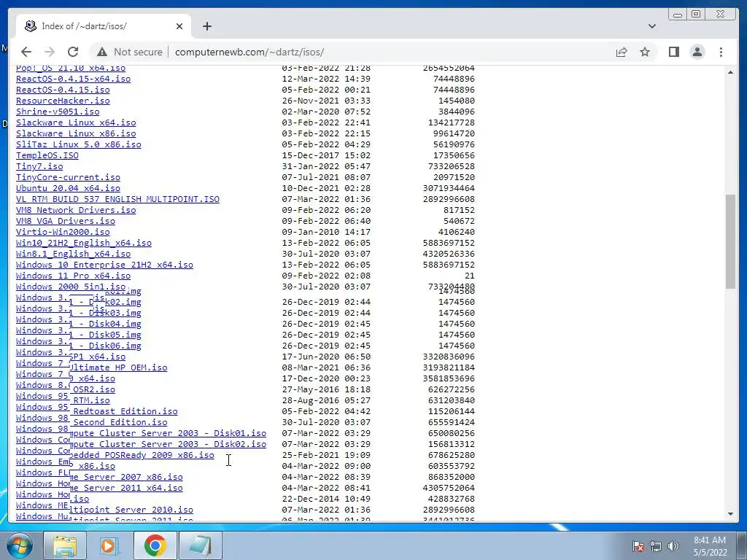This screenshot has height=560, width=747.
Task: Download TempleOS.ISO
Action: click(x=47, y=156)
